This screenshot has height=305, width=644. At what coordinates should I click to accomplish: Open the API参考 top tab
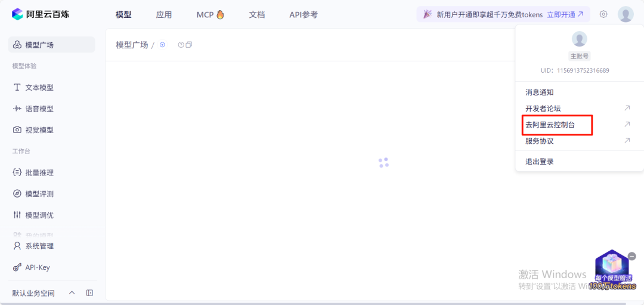click(x=304, y=15)
